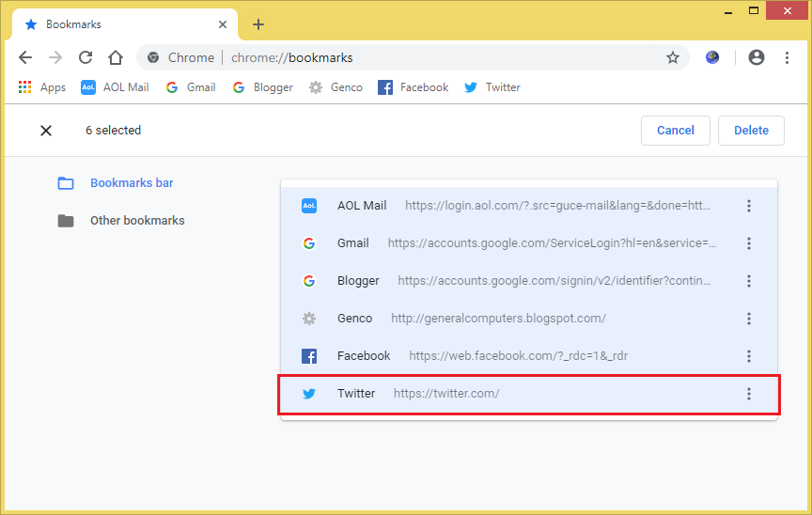Open more actions for AOL Mail row
812x515 pixels.
748,206
